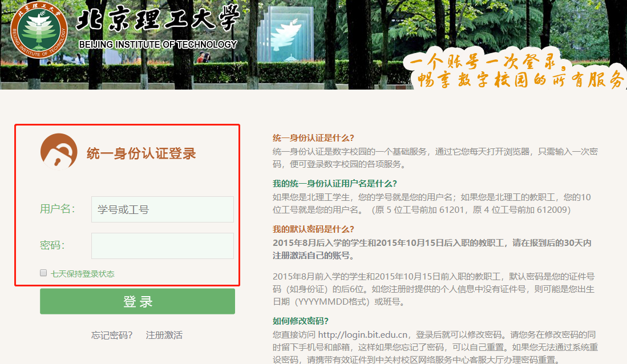The height and width of the screenshot is (364, 627).
Task: Click the 密码 label text
Action: pos(52,245)
